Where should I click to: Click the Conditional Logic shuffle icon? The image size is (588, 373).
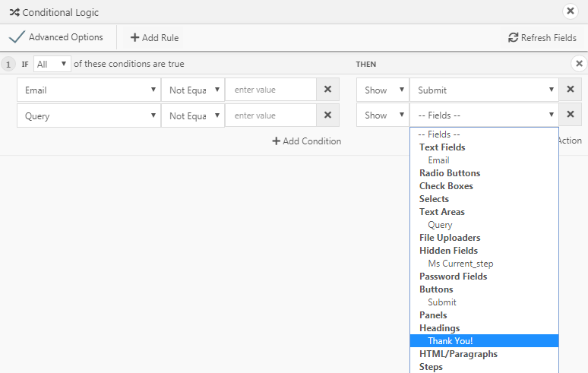pyautogui.click(x=14, y=12)
